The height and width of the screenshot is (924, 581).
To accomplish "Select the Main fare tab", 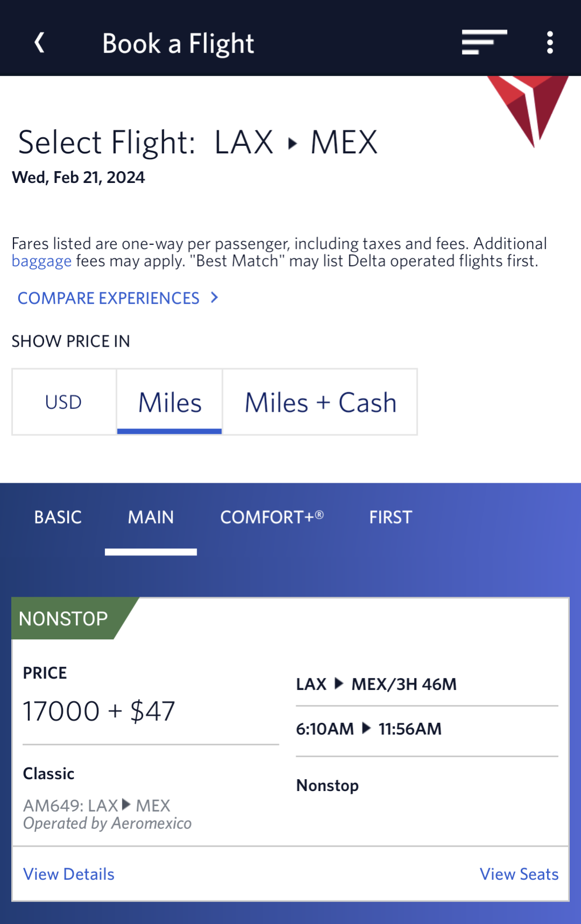I will click(x=151, y=517).
